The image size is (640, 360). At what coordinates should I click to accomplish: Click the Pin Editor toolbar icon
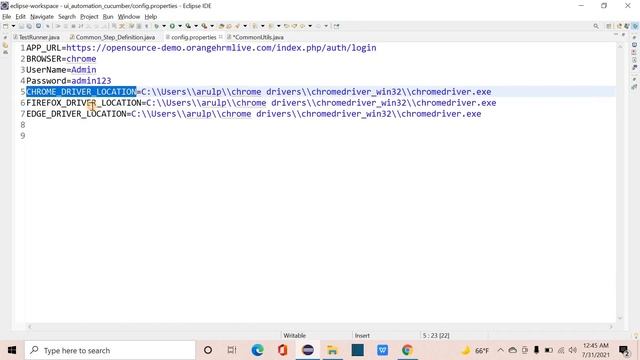point(336,26)
